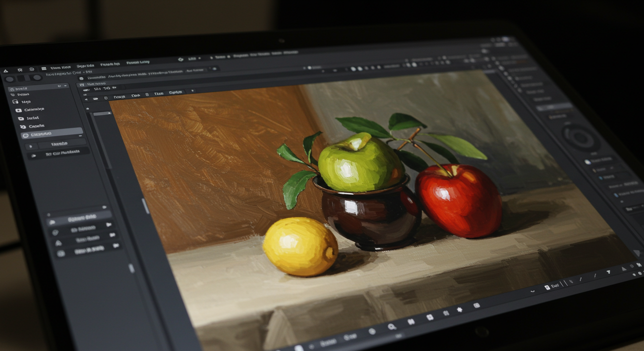Select the highlighted row in the left sidebar list
Screen dimensions: 644x351
tap(52, 134)
